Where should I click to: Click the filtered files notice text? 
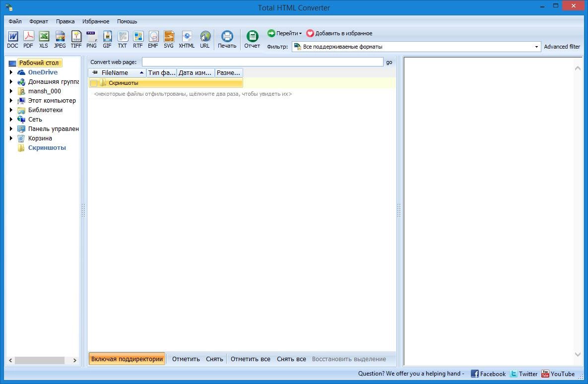193,94
